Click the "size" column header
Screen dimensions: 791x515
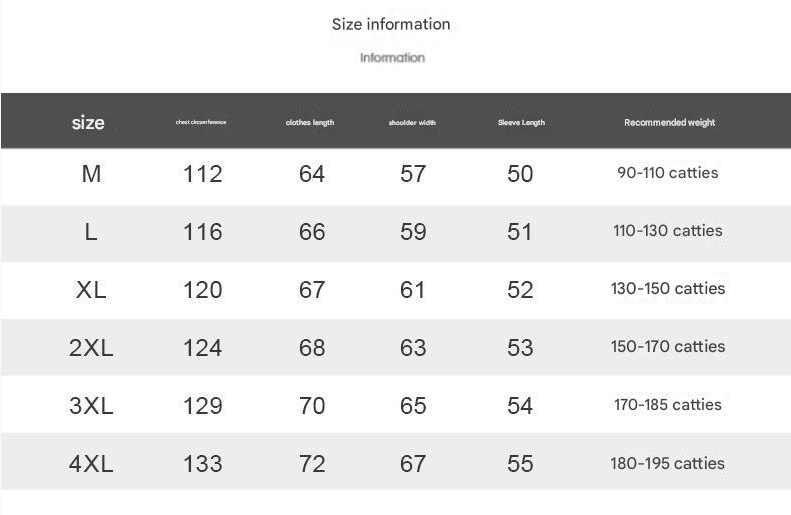[88, 123]
